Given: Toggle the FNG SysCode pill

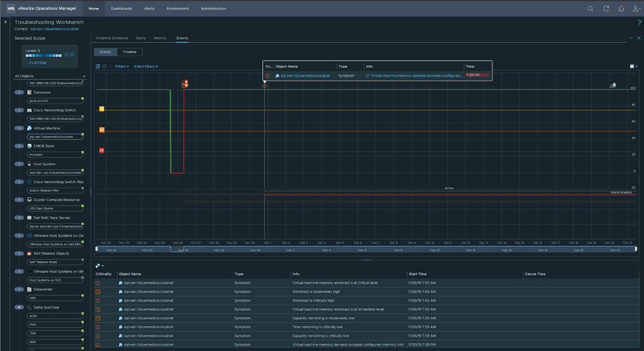Looking at the screenshot, I should pyautogui.click(x=55, y=325).
